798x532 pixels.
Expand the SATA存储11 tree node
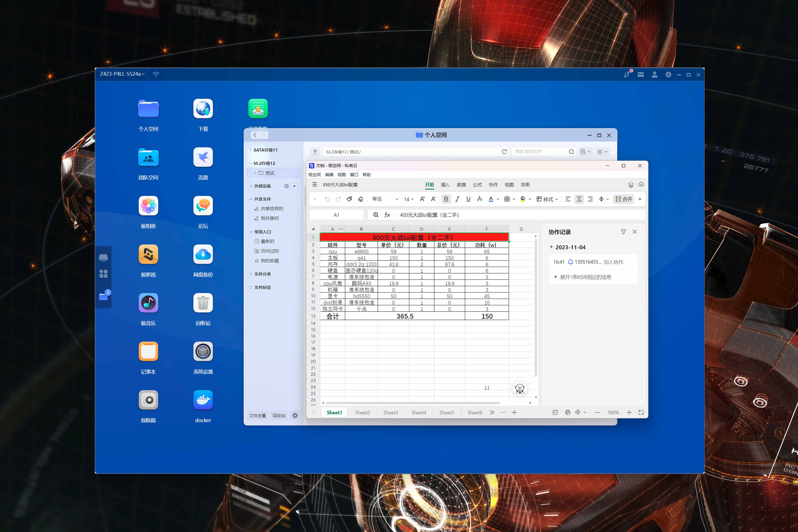coord(251,150)
